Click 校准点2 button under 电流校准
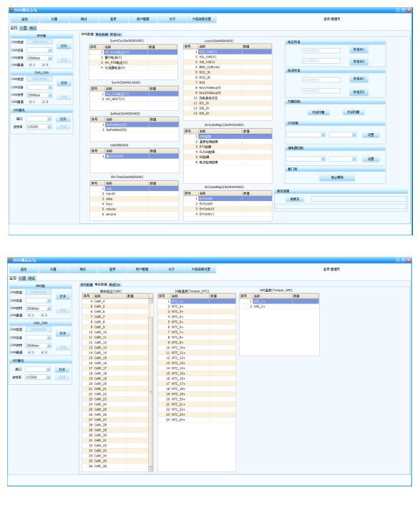The image size is (420, 523). 359,92
